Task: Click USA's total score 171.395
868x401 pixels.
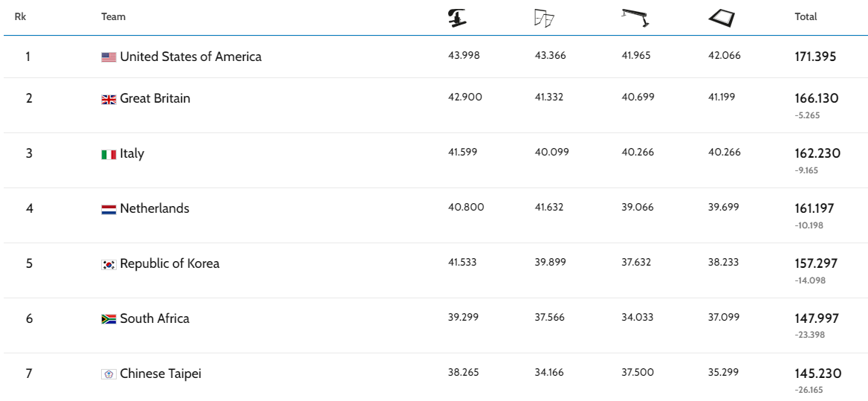Action: 815,57
